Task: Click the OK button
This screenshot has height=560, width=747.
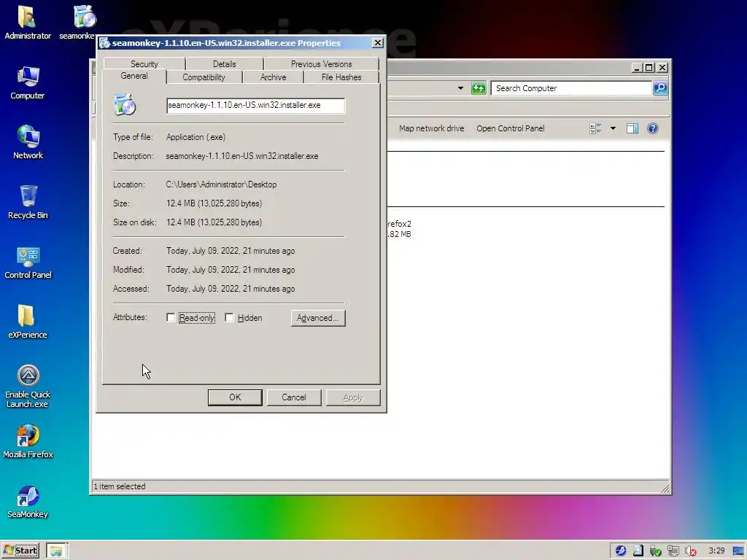Action: tap(235, 397)
